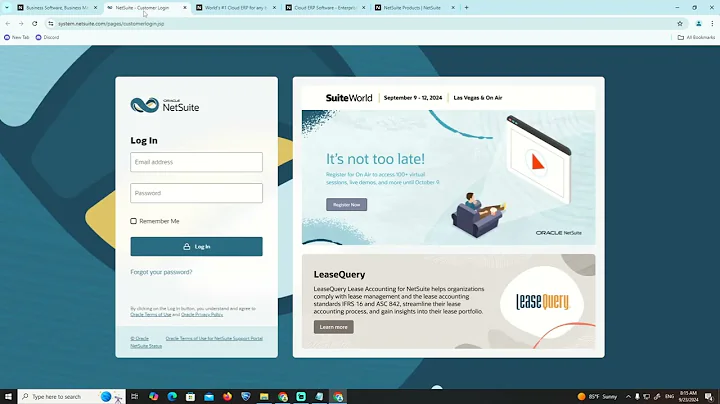This screenshot has height=404, width=720.
Task: Open the Oracle Privacy Policy link
Action: click(202, 314)
